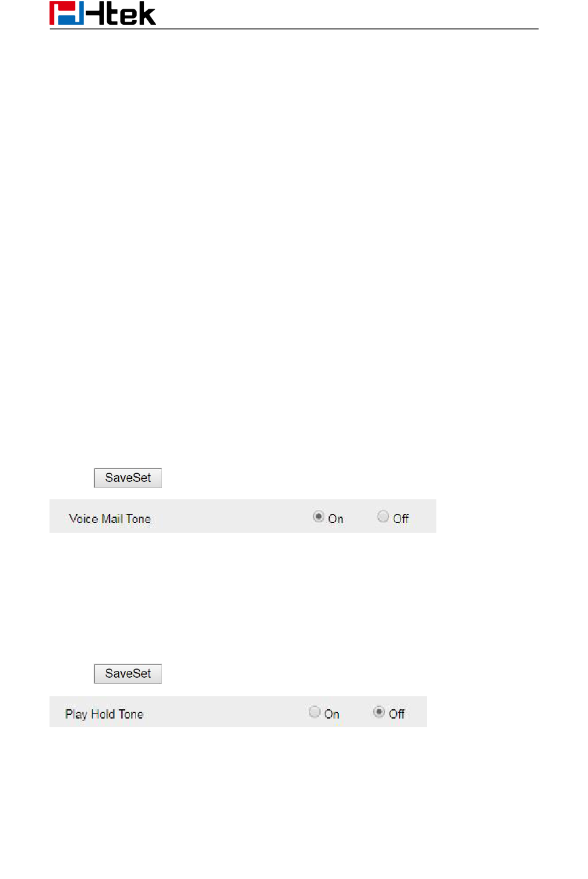Image resolution: width=588 pixels, height=879 pixels.
Task: Click the red and blue Htek emblem
Action: pyautogui.click(x=67, y=14)
